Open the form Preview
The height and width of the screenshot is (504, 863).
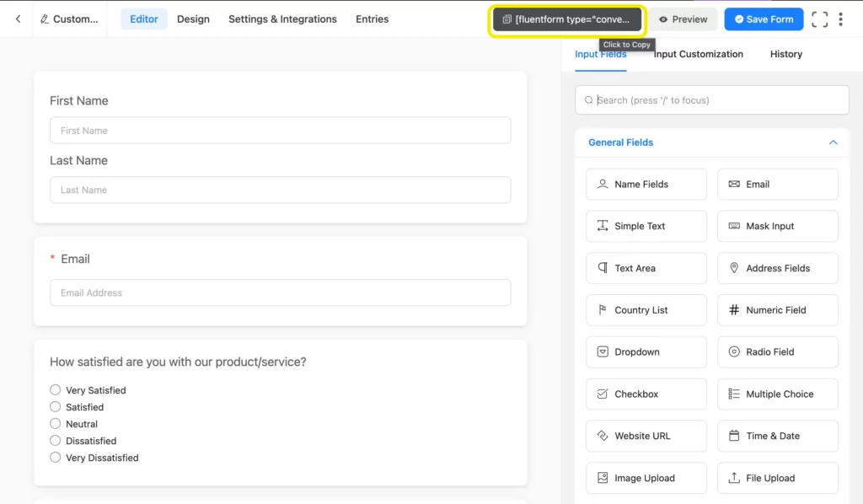pyautogui.click(x=683, y=19)
